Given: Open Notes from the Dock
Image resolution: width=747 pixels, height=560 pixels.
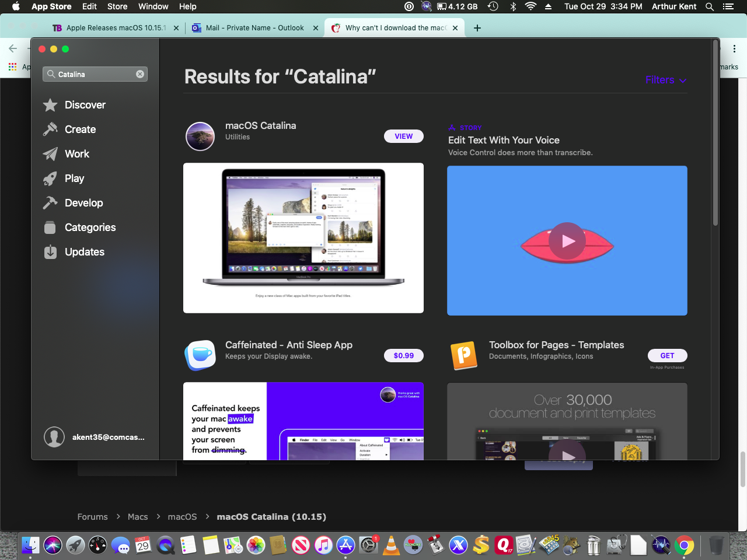Looking at the screenshot, I should tap(211, 545).
